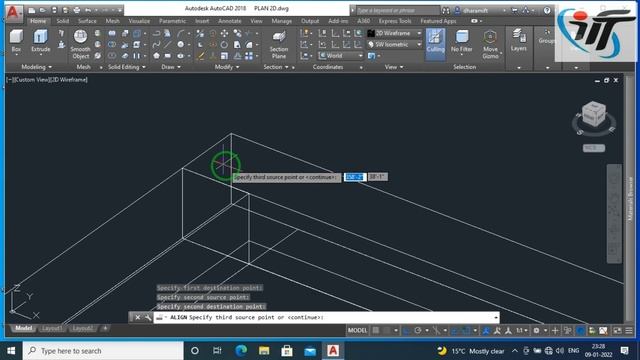Switch to the Model layout tab
The image size is (640, 360).
23,328
